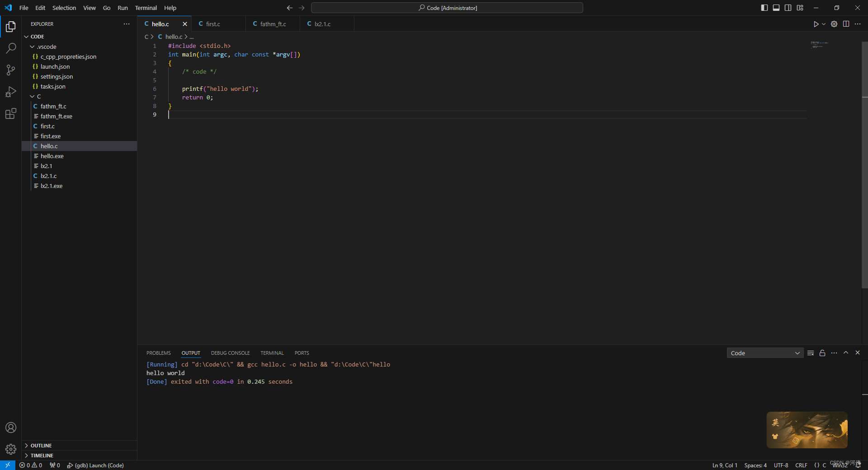Toggle the bottom panel layout

776,8
